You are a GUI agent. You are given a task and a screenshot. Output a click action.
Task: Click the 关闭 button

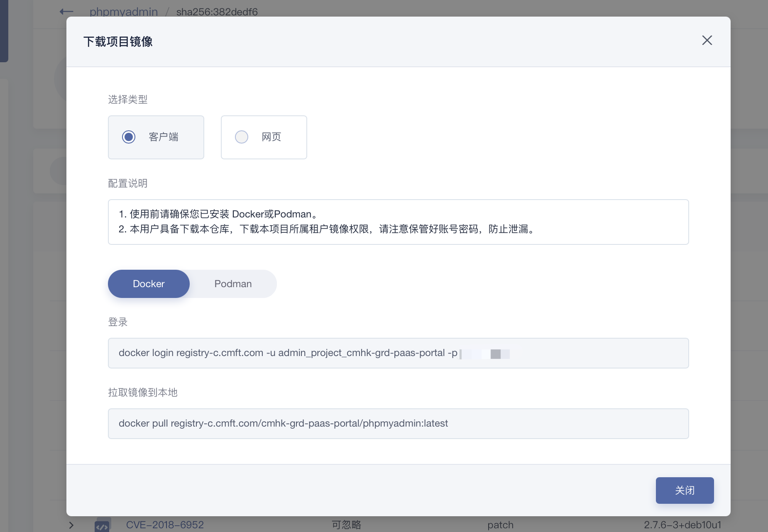[685, 491]
